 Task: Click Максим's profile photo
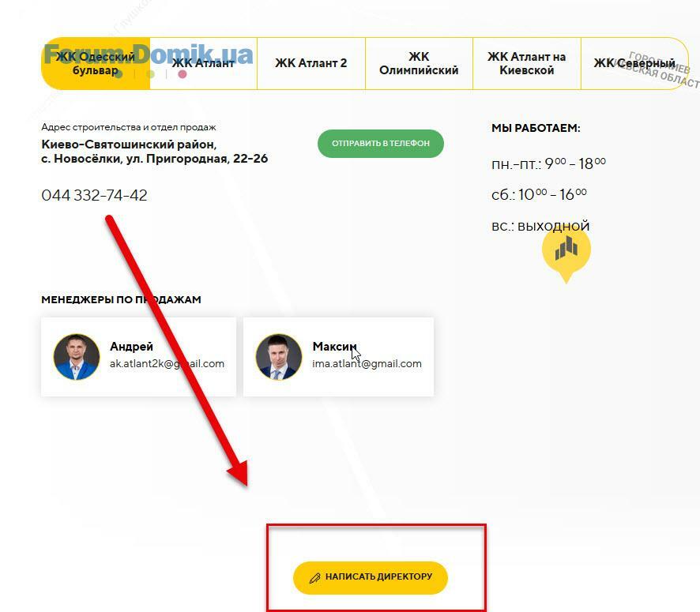click(x=279, y=357)
